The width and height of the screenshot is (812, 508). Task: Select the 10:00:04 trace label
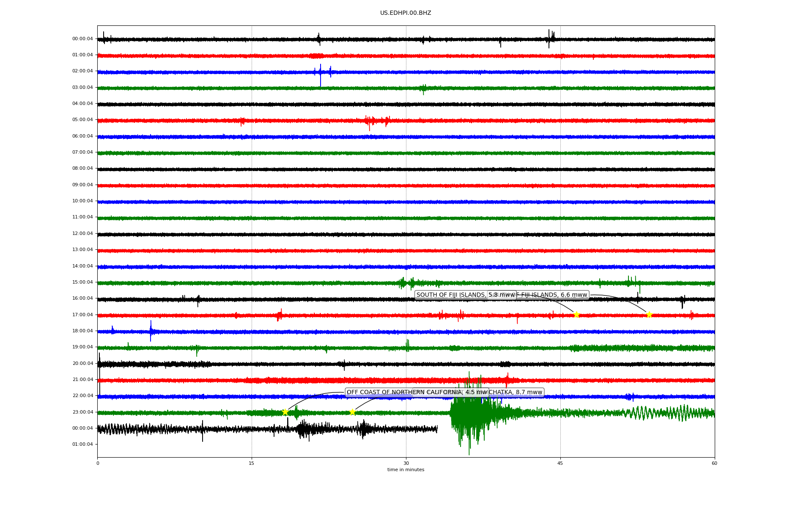82,201
